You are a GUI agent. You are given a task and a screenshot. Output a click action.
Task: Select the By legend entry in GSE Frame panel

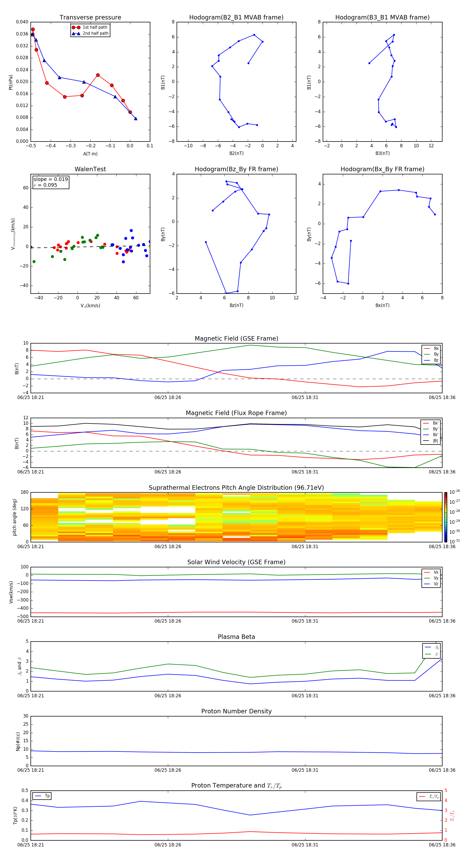(x=431, y=354)
